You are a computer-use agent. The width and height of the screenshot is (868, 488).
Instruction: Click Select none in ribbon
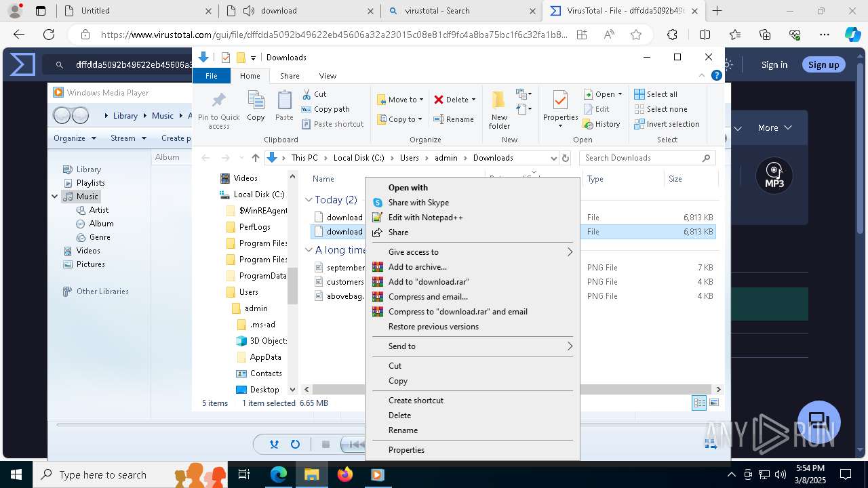(660, 109)
